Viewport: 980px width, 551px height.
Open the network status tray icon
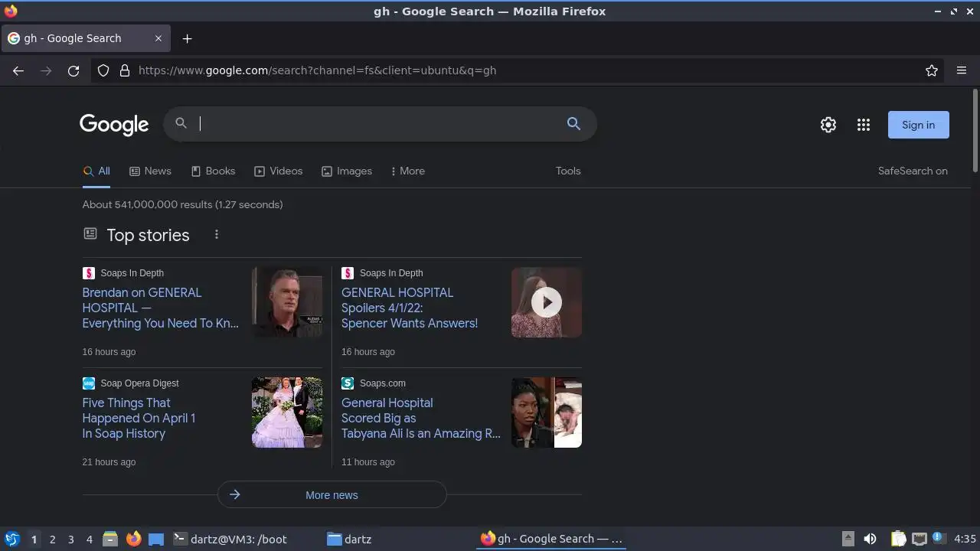click(919, 539)
